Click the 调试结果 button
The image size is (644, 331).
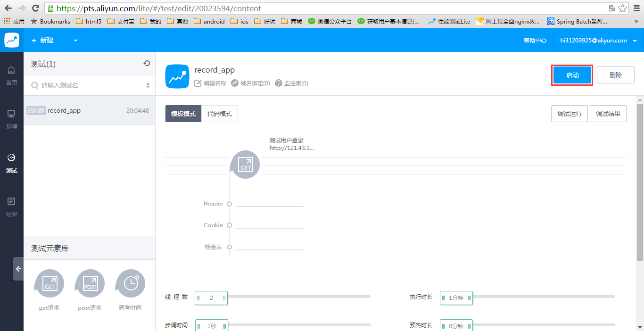pyautogui.click(x=608, y=114)
